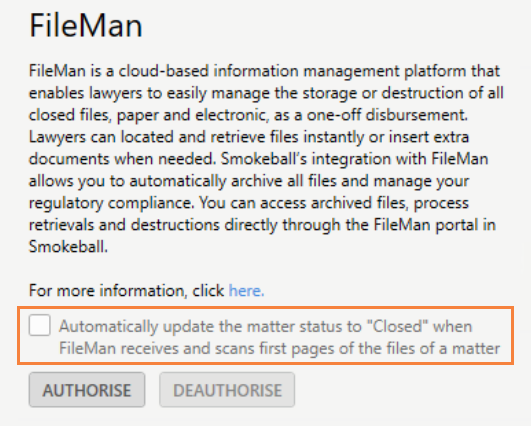Screen dimensions: 531x426
Task: Open the 'here' more information link
Action: [247, 291]
